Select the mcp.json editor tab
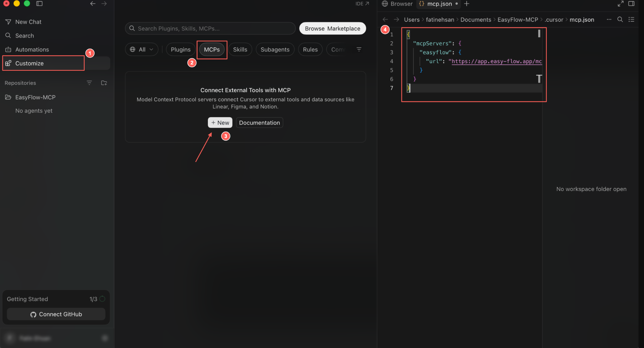The height and width of the screenshot is (348, 644). coord(438,4)
